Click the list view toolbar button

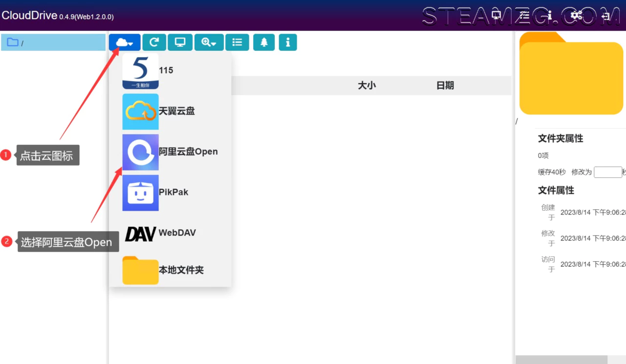237,43
